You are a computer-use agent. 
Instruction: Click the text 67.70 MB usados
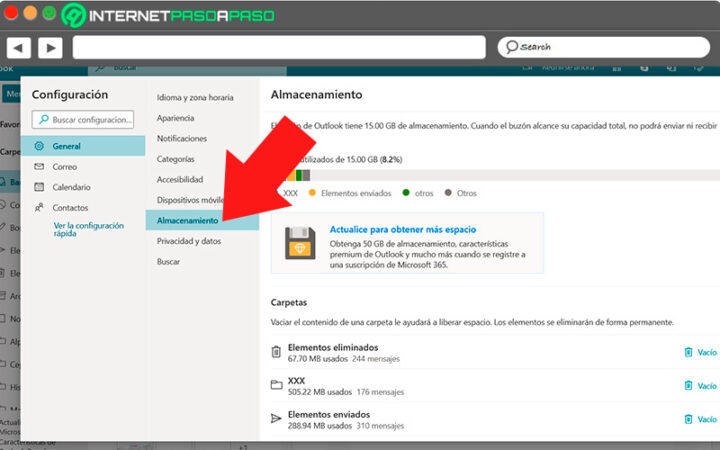(318, 359)
